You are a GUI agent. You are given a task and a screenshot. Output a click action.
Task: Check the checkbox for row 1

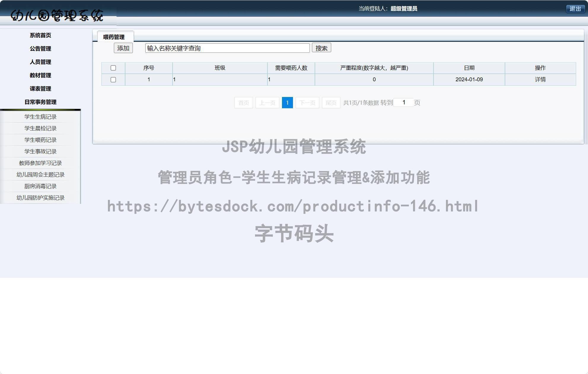point(113,79)
